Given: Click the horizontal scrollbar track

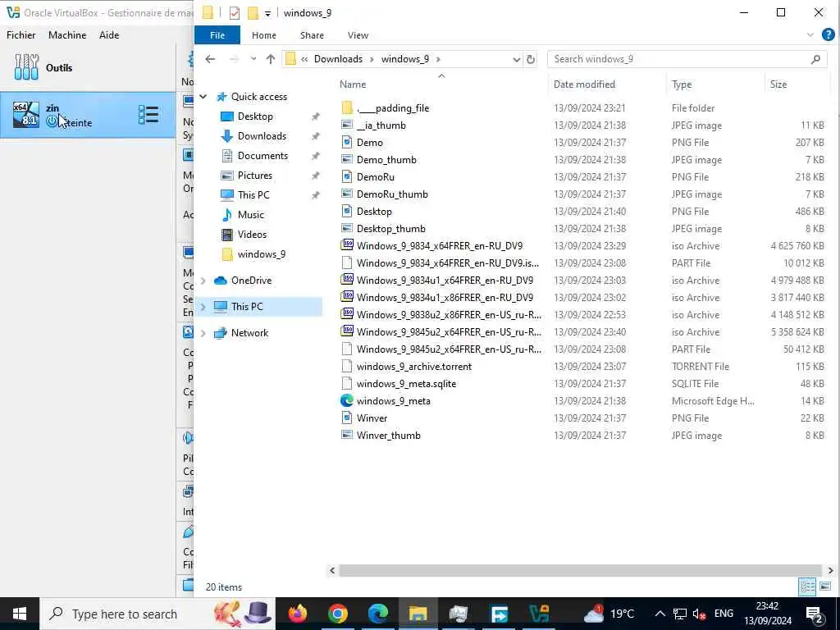Looking at the screenshot, I should pyautogui.click(x=580, y=571).
